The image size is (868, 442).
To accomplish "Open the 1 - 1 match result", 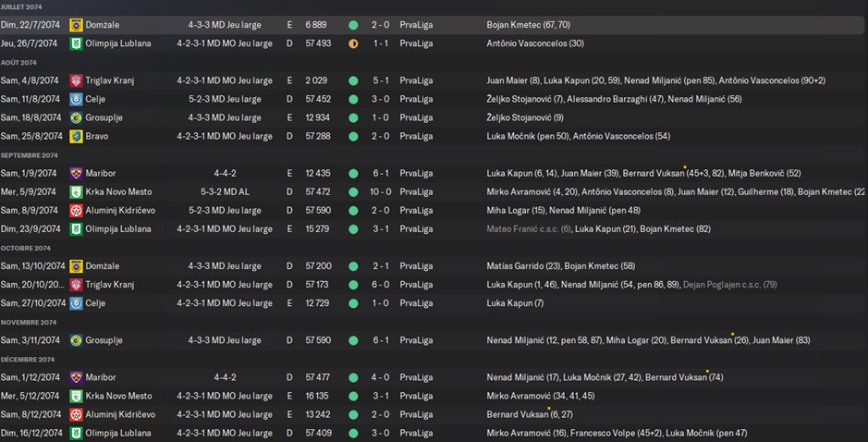I will point(380,43).
